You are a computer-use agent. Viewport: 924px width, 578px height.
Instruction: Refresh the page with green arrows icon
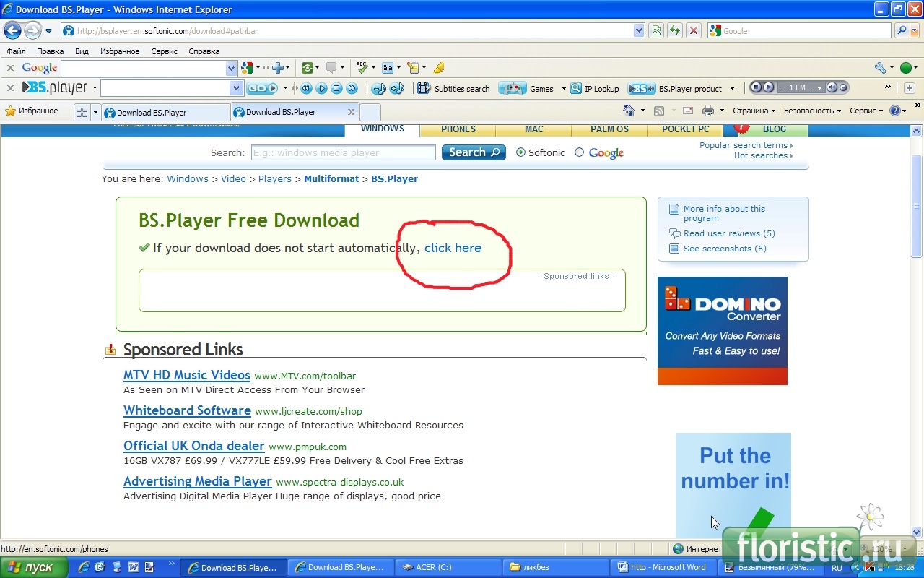[x=675, y=30]
